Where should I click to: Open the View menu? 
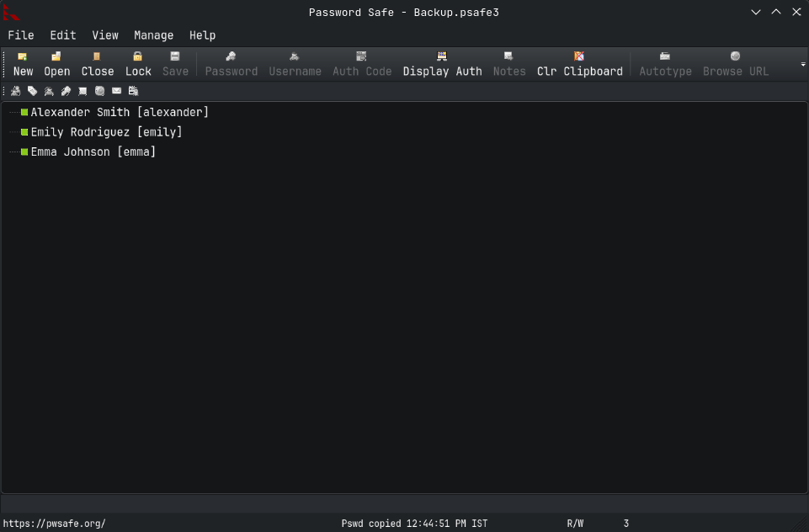pos(105,35)
